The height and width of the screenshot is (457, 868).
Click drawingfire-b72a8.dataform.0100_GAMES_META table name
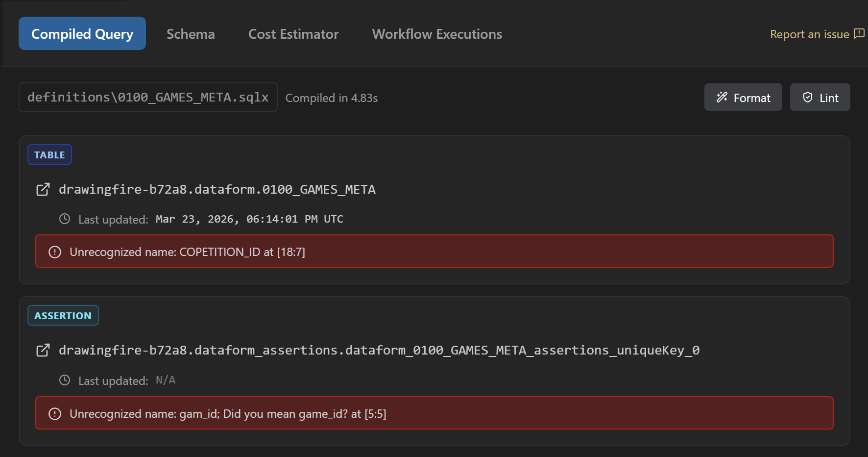tap(217, 189)
